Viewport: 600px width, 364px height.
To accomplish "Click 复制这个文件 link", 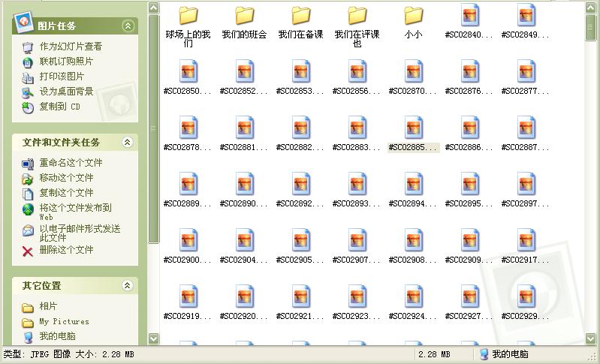I will pos(66,193).
